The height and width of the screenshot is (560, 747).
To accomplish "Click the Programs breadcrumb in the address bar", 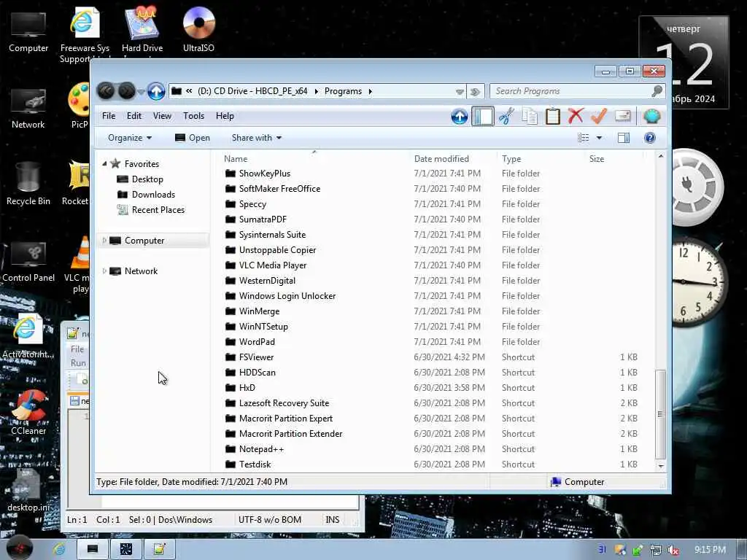I will pyautogui.click(x=343, y=91).
